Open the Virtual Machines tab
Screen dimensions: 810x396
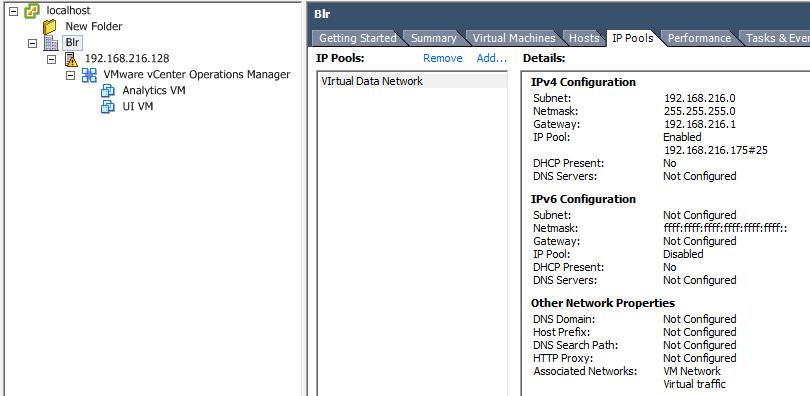[514, 38]
